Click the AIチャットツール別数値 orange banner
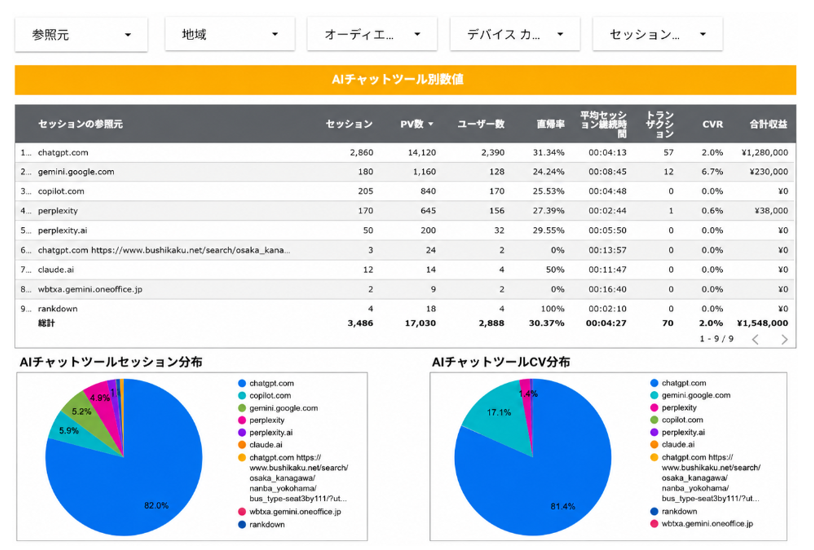The image size is (814, 550). [x=405, y=80]
